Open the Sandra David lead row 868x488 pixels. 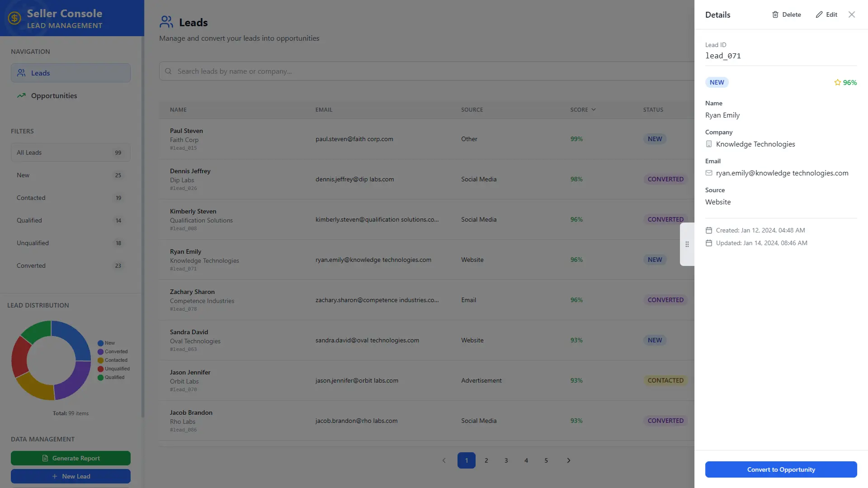point(426,340)
